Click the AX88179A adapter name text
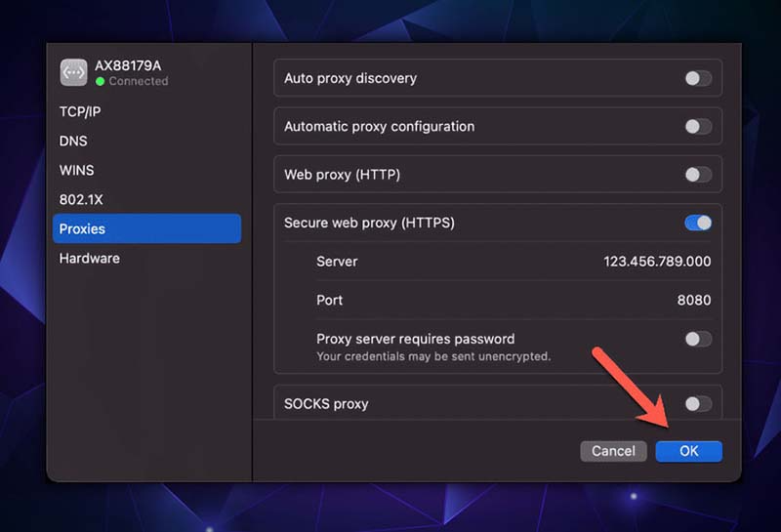The height and width of the screenshot is (532, 781). 128,65
